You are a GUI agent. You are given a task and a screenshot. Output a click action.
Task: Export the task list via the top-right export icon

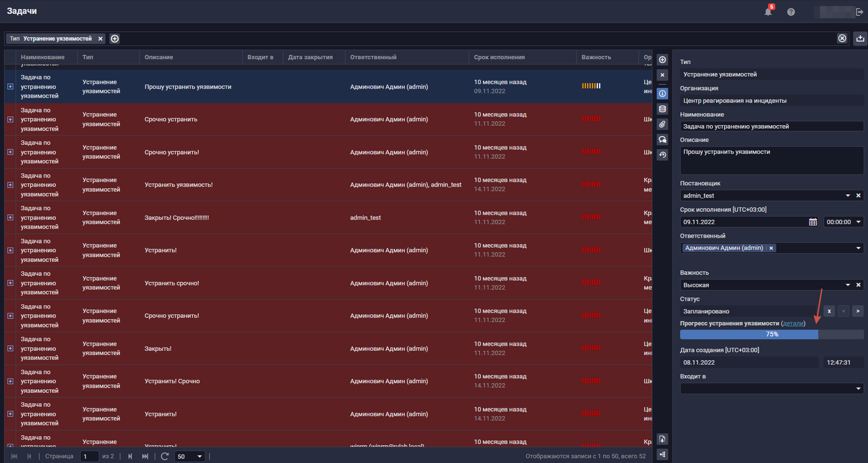(860, 39)
